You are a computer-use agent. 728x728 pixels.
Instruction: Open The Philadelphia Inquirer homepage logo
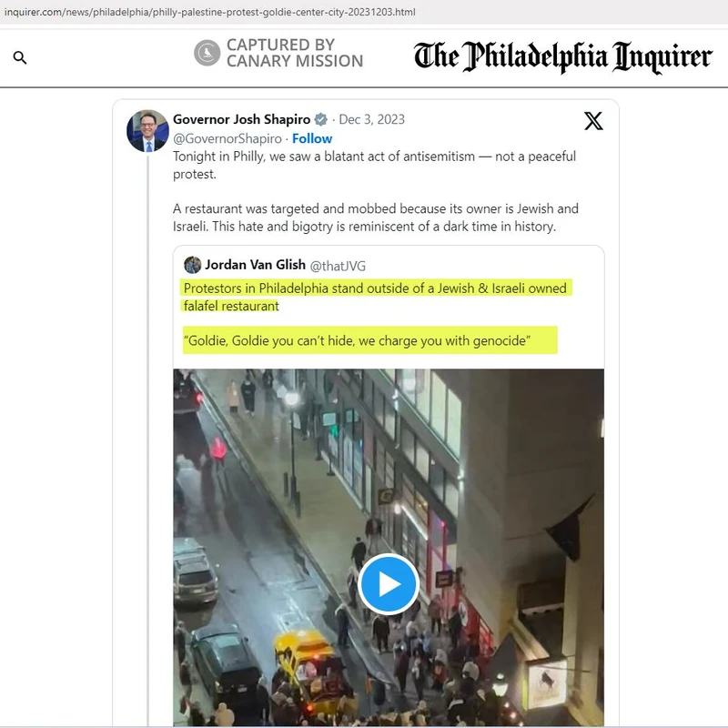[562, 57]
